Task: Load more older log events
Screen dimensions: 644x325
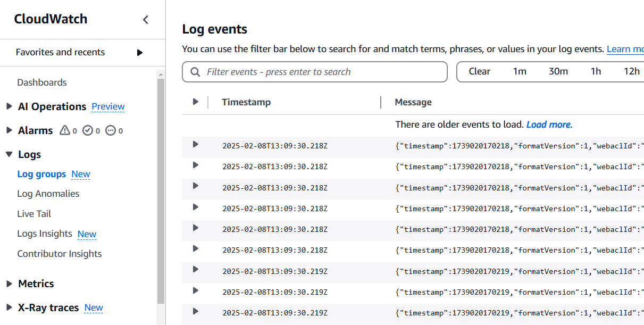Action: point(549,124)
